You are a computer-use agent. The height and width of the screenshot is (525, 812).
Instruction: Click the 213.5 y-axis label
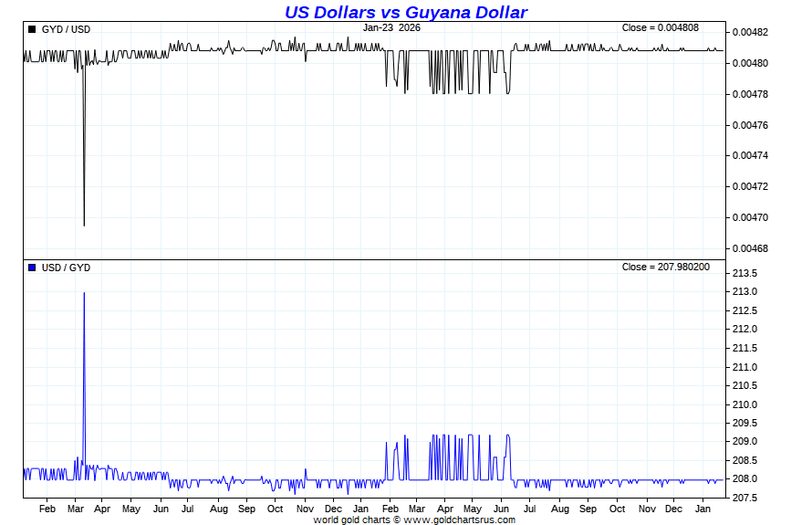pos(744,273)
